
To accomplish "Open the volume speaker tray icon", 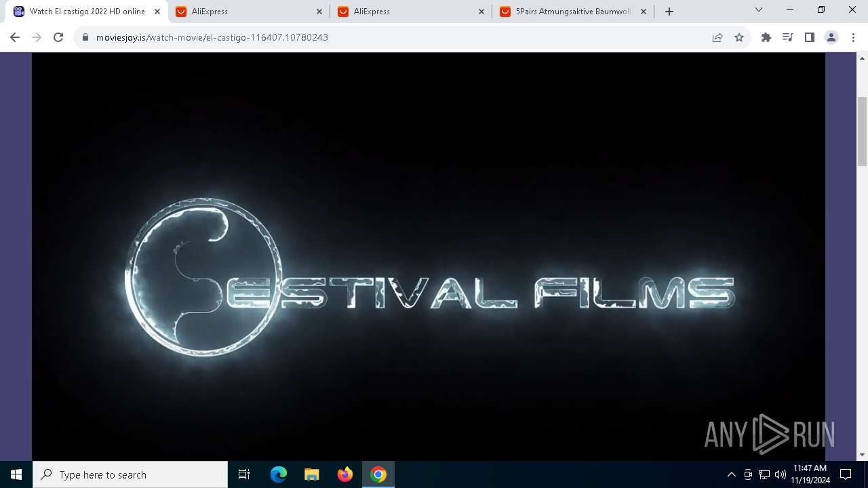I will pyautogui.click(x=781, y=474).
